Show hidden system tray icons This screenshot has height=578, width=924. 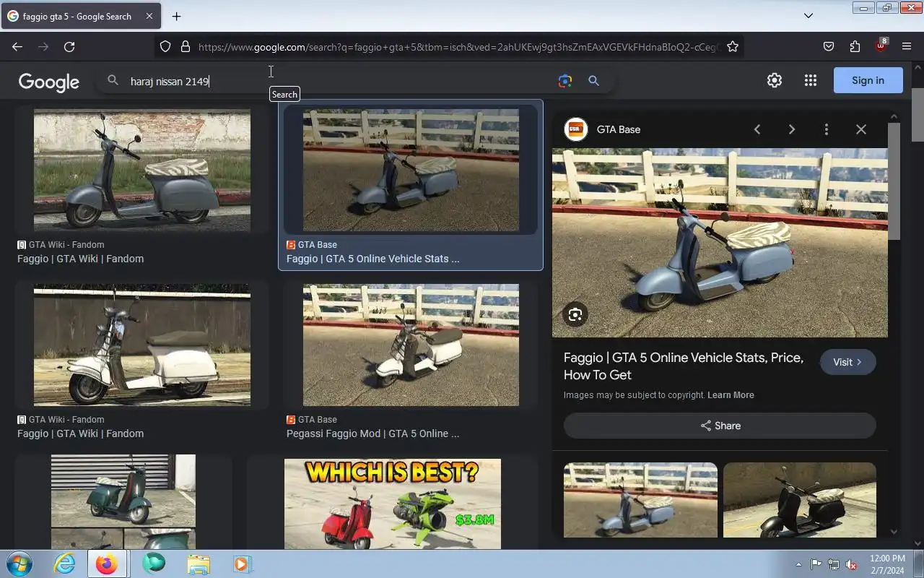pyautogui.click(x=798, y=564)
